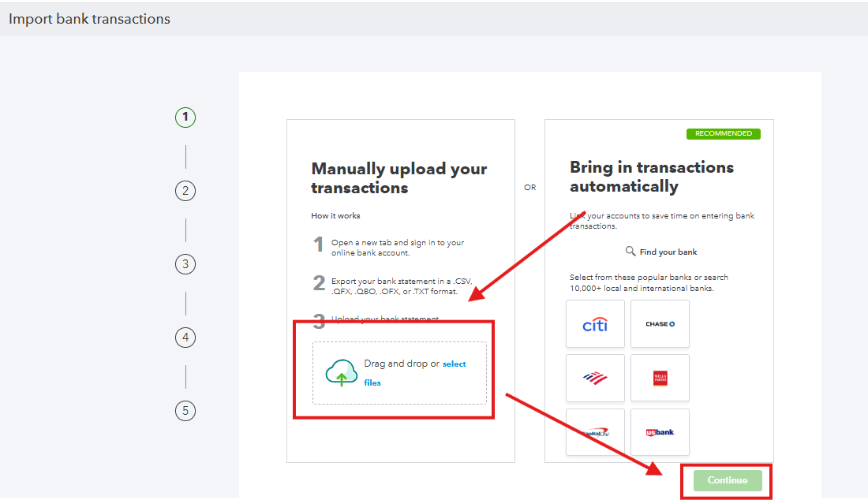Click the magnifier search icon

tap(630, 252)
